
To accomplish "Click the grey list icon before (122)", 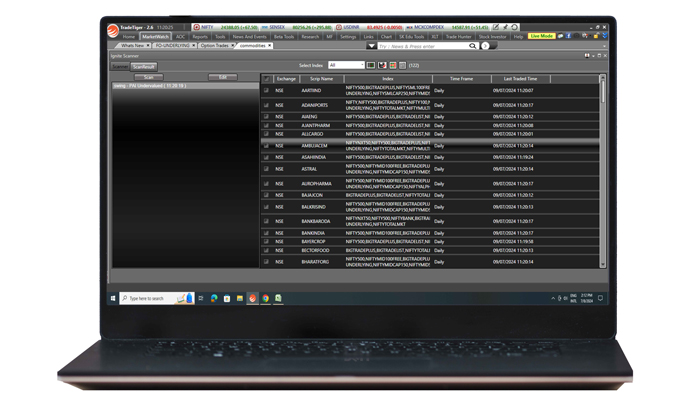I will (x=403, y=66).
